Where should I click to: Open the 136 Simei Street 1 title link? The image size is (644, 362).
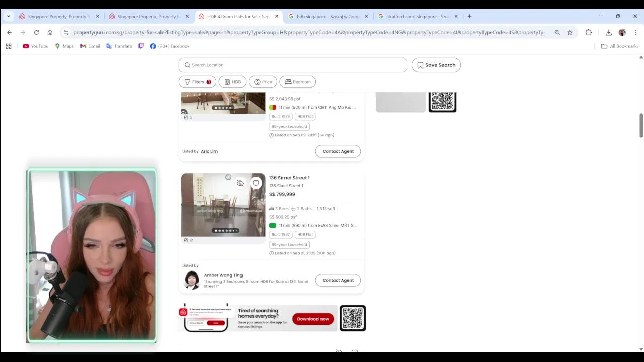tap(289, 178)
